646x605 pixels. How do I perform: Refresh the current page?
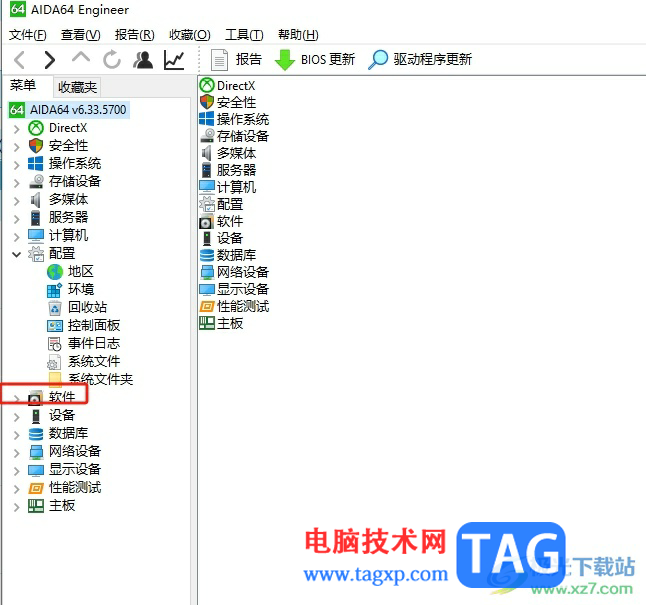112,60
